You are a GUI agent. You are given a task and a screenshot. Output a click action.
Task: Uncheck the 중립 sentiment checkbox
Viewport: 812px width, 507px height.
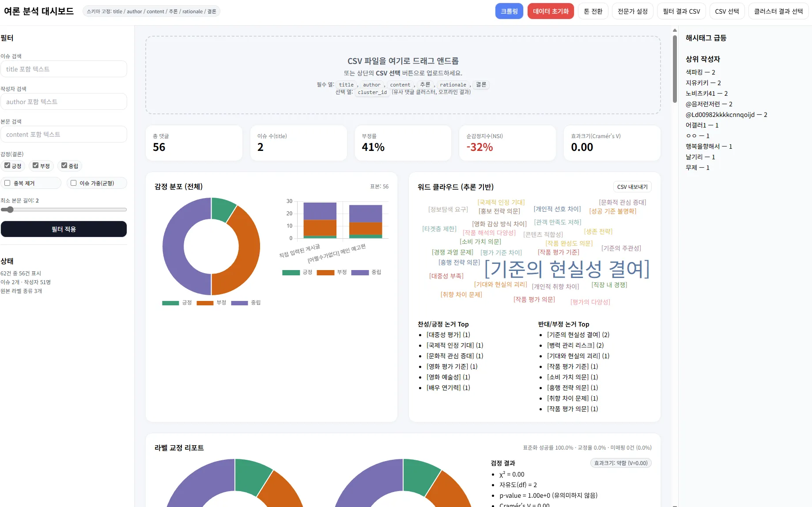pyautogui.click(x=64, y=165)
